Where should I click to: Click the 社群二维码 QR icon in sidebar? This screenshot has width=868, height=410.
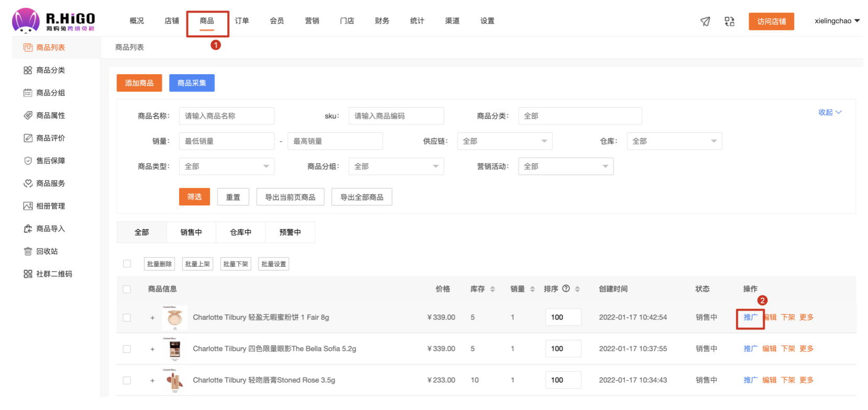coord(28,274)
